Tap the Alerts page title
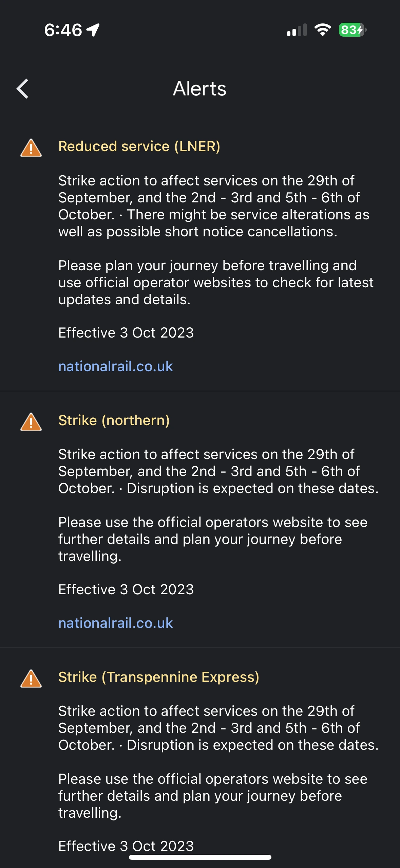The image size is (400, 868). coord(199,89)
